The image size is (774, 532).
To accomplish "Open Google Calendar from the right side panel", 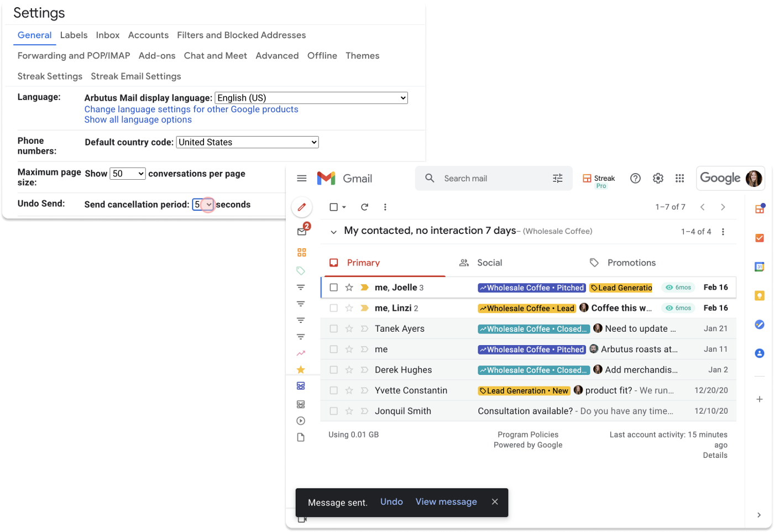I will (x=760, y=266).
